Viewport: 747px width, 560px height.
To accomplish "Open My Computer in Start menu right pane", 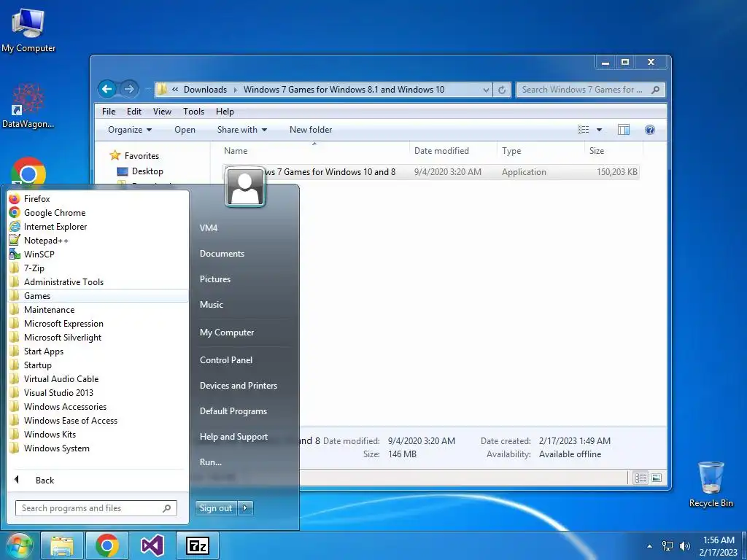I will (227, 332).
